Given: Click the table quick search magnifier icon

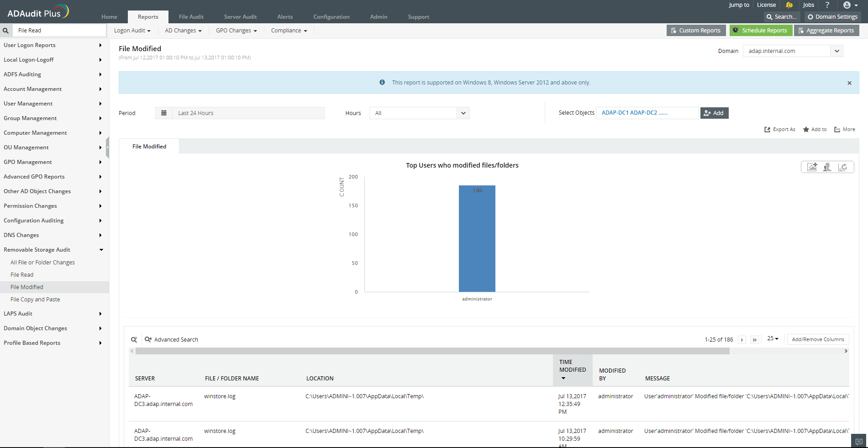Looking at the screenshot, I should pos(134,340).
